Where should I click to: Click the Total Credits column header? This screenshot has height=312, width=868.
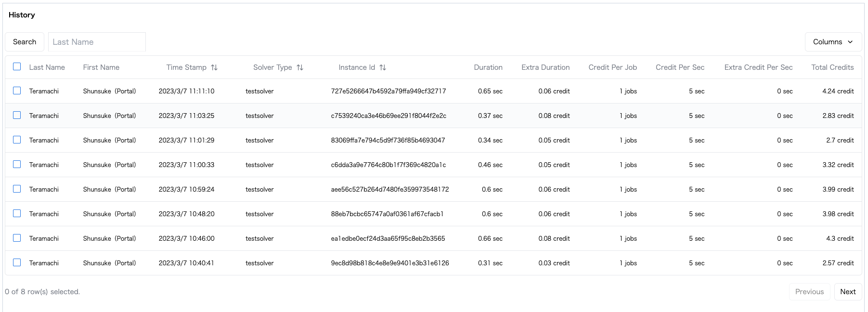832,67
